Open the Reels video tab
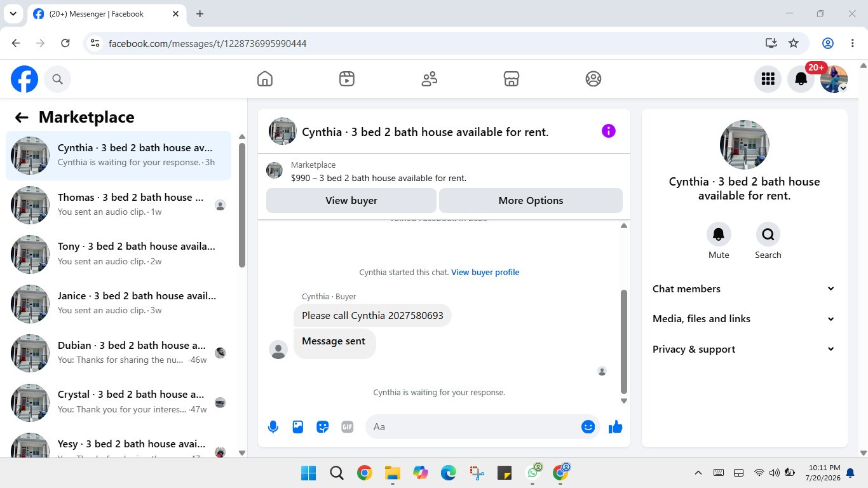Image resolution: width=868 pixels, height=488 pixels. click(347, 79)
